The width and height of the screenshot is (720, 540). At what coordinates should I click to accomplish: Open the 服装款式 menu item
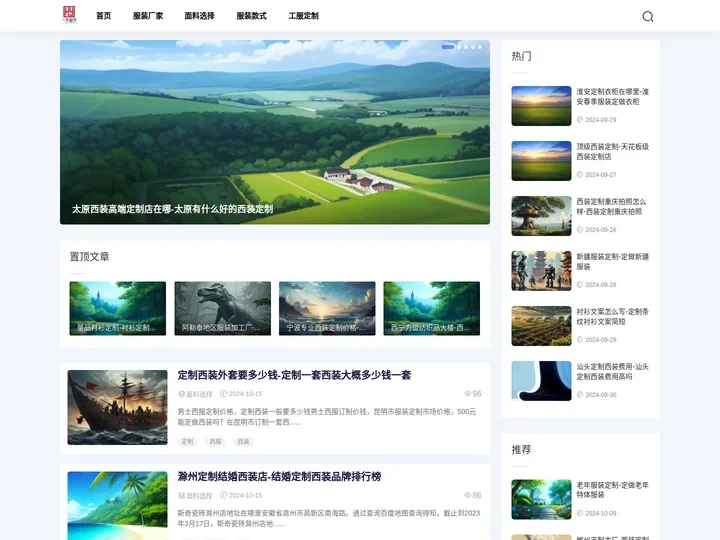point(251,16)
